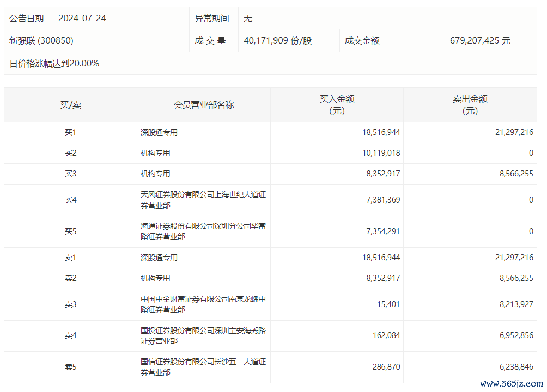Click 天风证券 上海世纪大道 branch name
The image size is (547, 392).
pos(203,200)
